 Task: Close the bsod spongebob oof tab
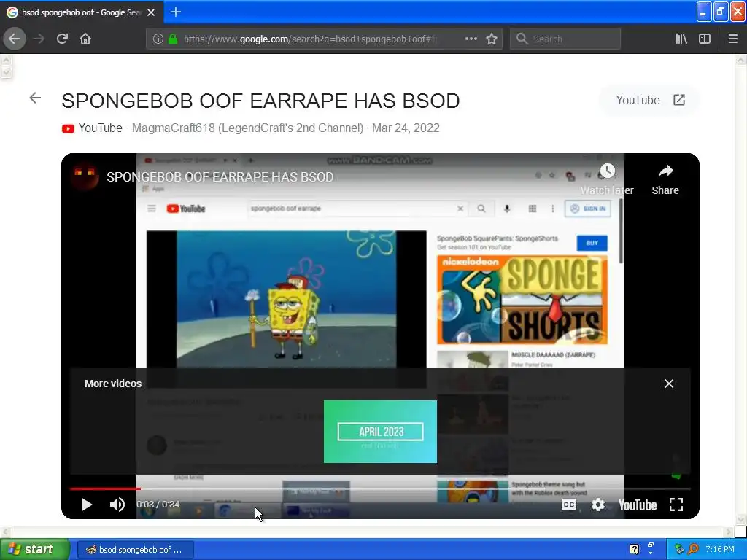point(151,12)
